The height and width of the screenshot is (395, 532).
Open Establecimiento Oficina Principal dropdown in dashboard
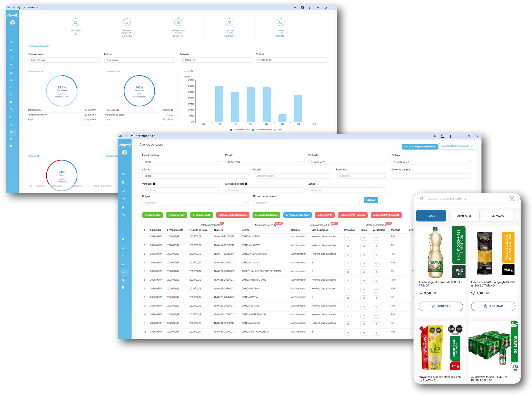tap(64, 60)
